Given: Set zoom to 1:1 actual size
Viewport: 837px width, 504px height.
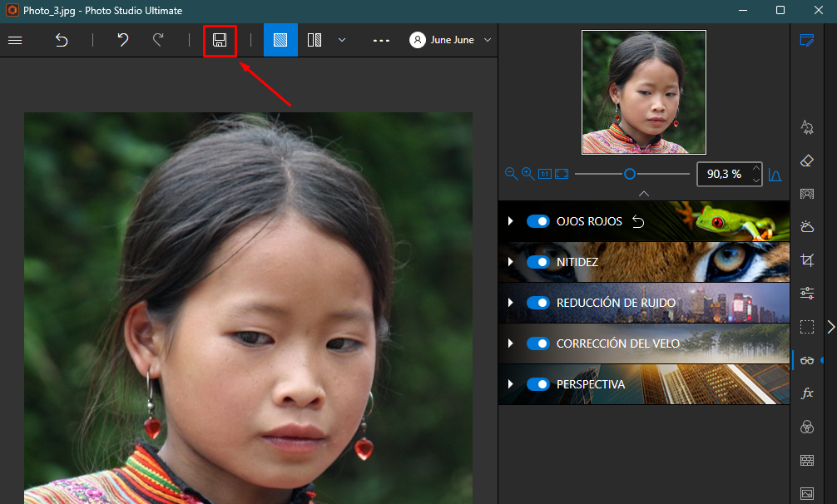Looking at the screenshot, I should (x=544, y=174).
